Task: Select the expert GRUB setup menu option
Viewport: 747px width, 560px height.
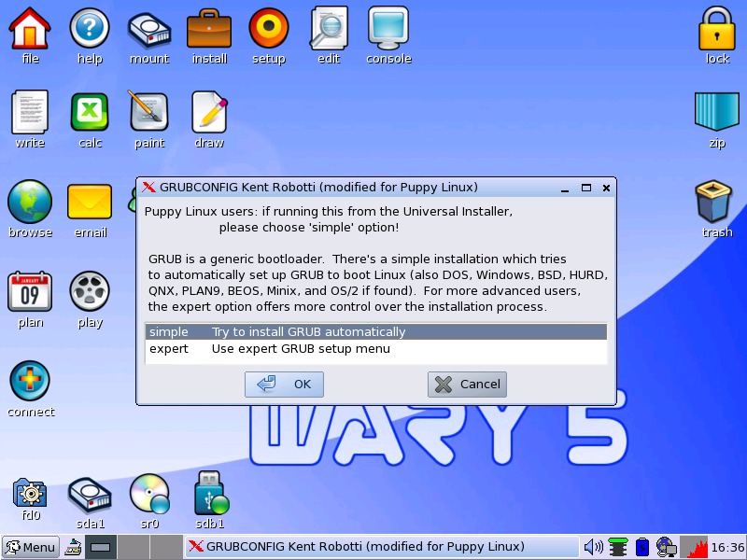Action: click(x=376, y=348)
